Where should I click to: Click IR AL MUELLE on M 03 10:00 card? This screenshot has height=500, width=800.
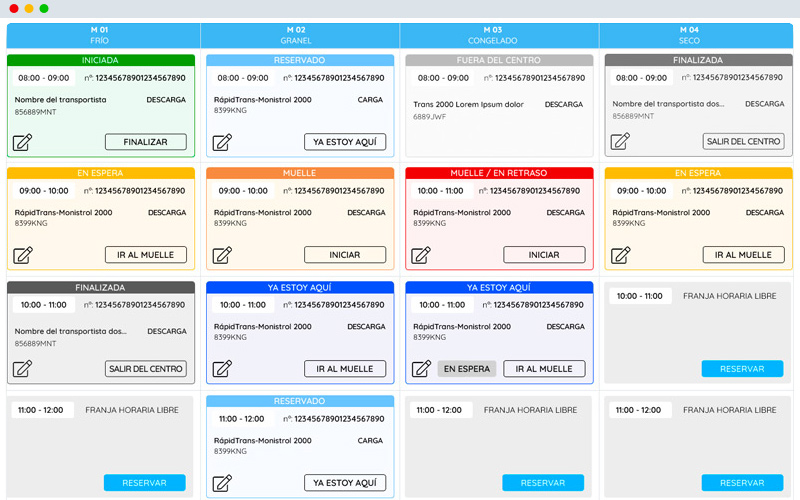click(x=544, y=368)
